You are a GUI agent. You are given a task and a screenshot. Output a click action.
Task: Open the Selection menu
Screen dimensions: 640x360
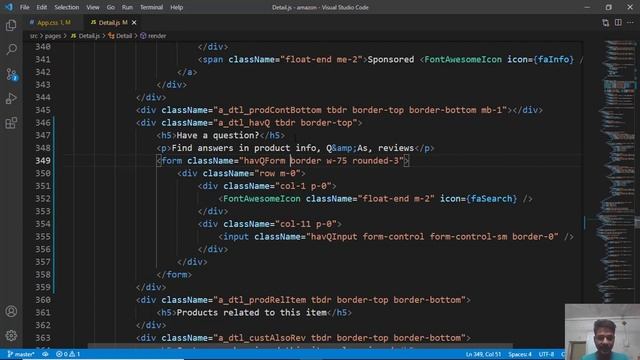click(67, 7)
